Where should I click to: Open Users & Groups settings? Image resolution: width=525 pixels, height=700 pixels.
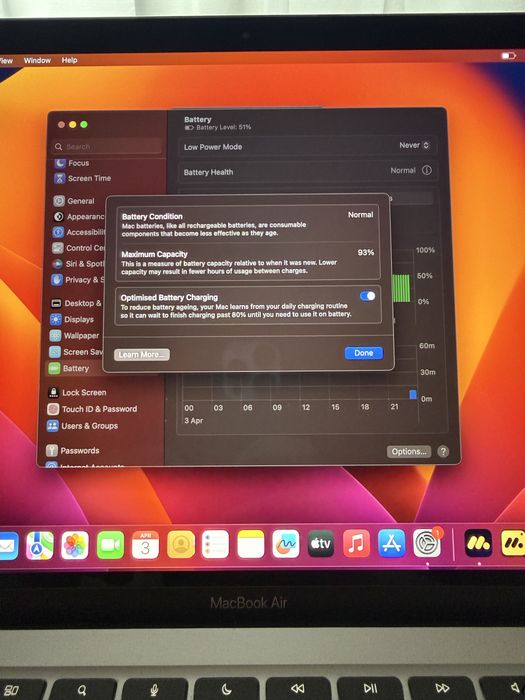click(82, 426)
